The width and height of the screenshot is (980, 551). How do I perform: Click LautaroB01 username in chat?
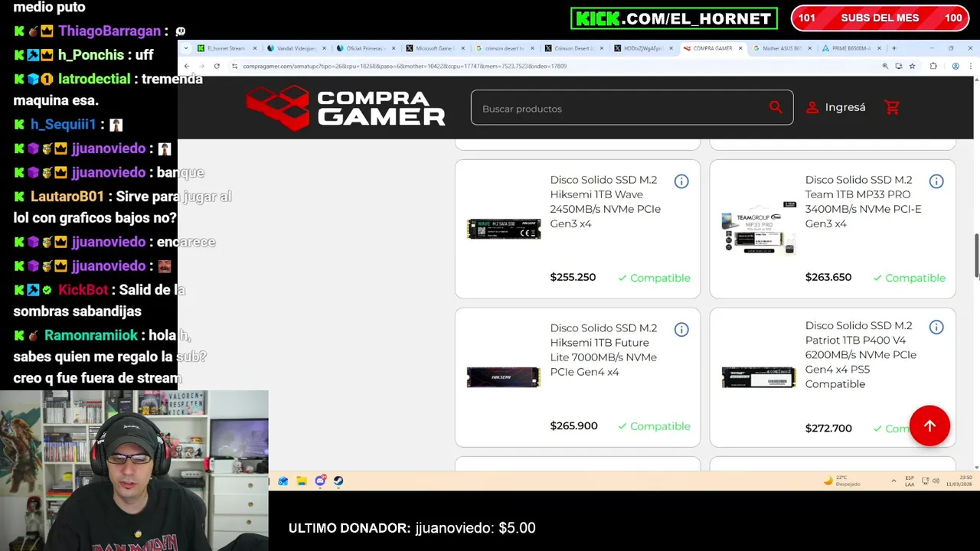(x=67, y=197)
